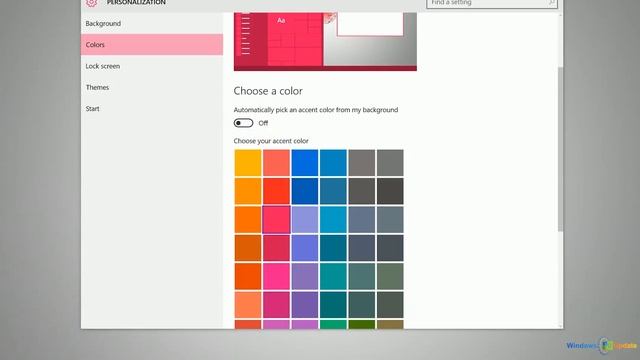640x360 pixels.
Task: Choose the bright blue swatch in first row
Action: click(x=304, y=163)
